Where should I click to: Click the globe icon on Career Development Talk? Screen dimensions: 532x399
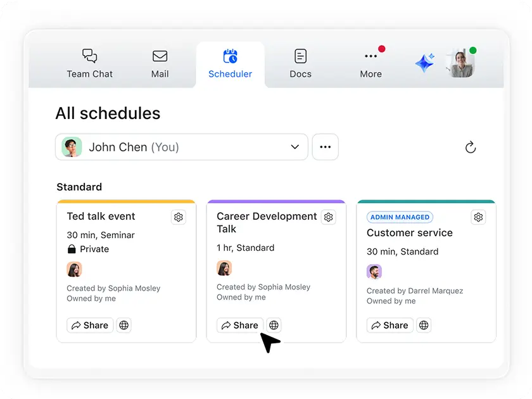click(x=274, y=325)
